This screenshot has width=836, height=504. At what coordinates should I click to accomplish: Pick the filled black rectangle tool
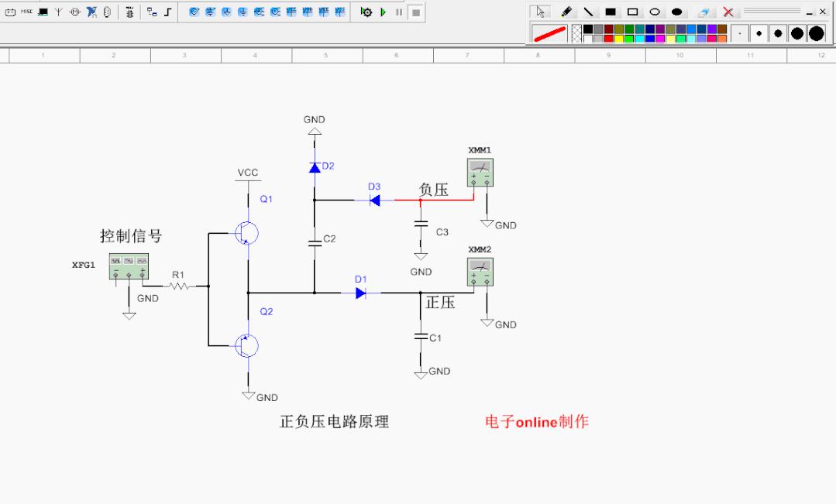click(611, 12)
